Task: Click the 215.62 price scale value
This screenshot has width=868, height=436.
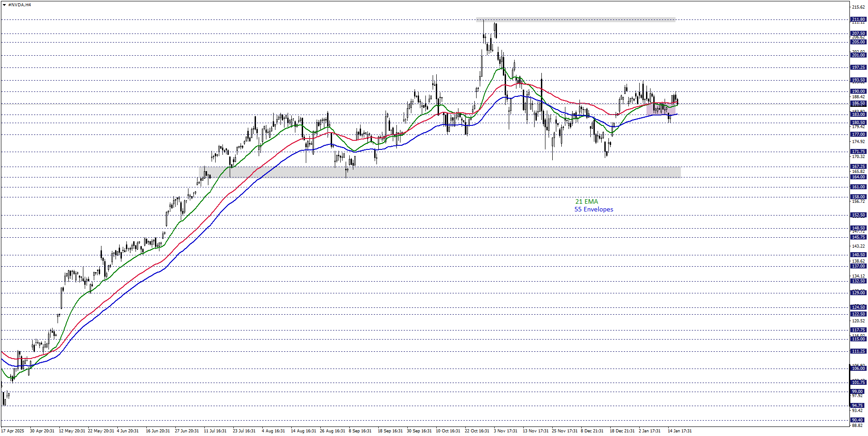Action: tap(858, 7)
